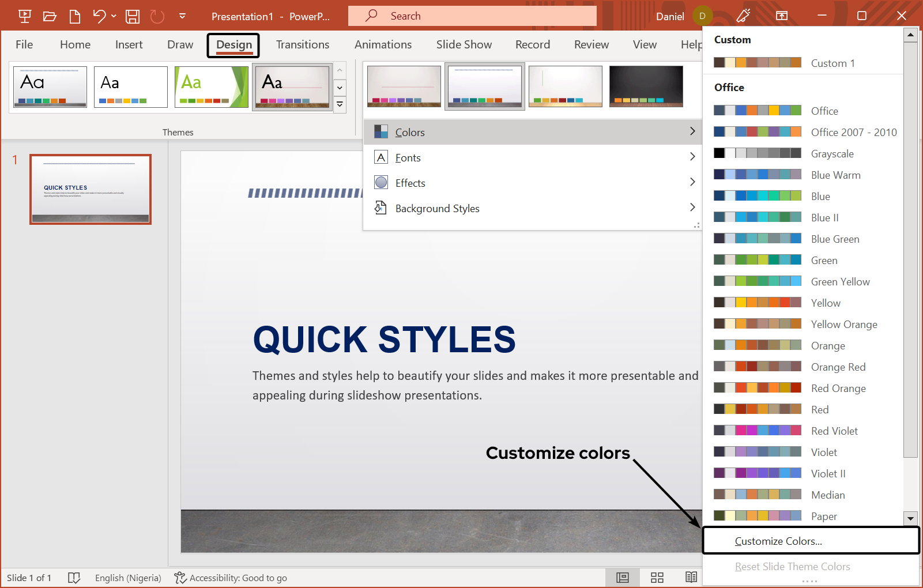923x588 pixels.
Task: Open the Review ribbon tab
Action: point(591,44)
